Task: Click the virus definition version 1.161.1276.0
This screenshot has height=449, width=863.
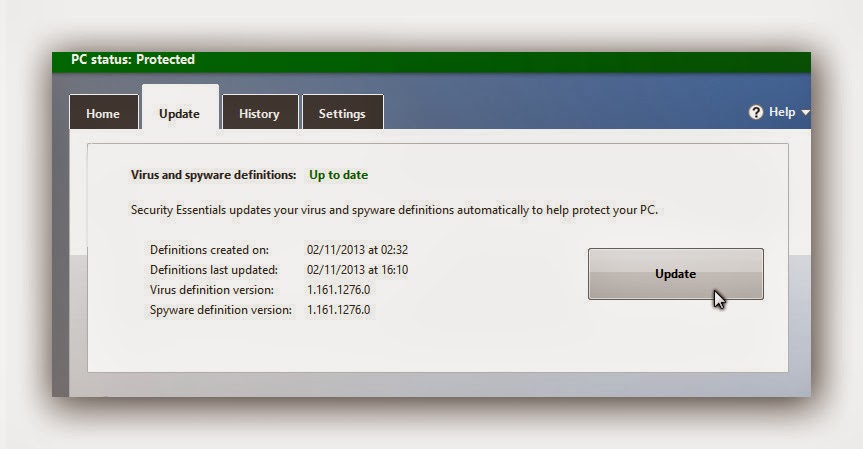Action: (x=338, y=290)
